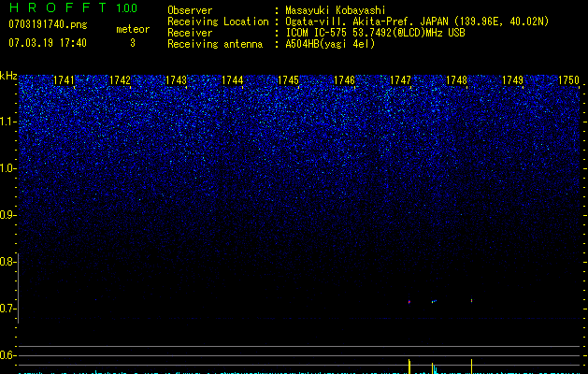
Task: Click the 0.8 kHz axis label
Action: tap(8, 262)
